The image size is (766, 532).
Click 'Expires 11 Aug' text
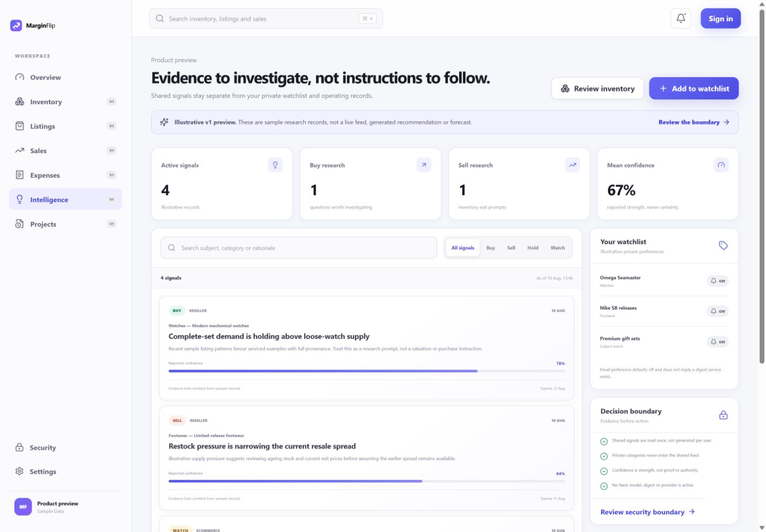coord(553,499)
